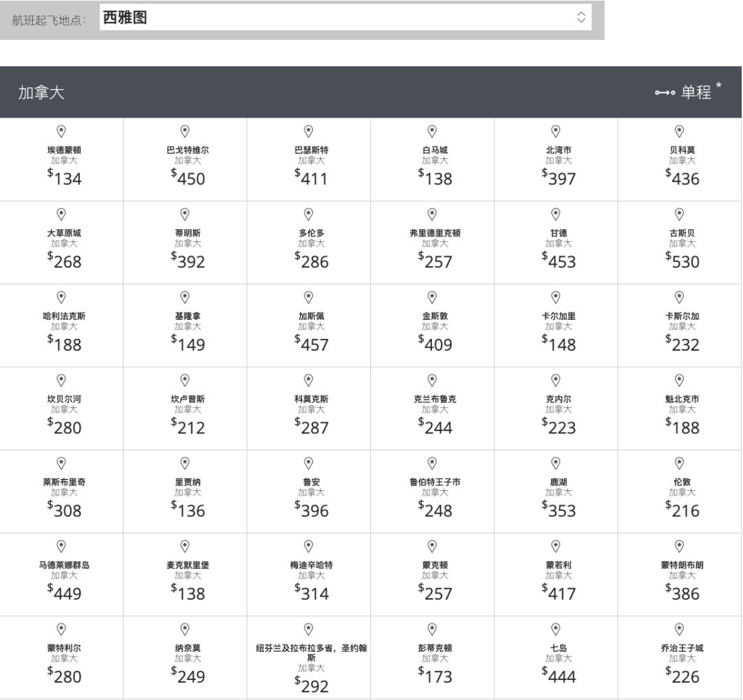Click the $530 fare under 古斯贝

[x=682, y=261]
